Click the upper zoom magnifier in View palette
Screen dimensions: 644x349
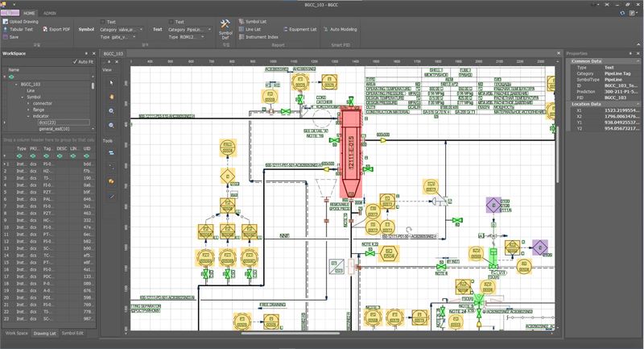(111, 111)
